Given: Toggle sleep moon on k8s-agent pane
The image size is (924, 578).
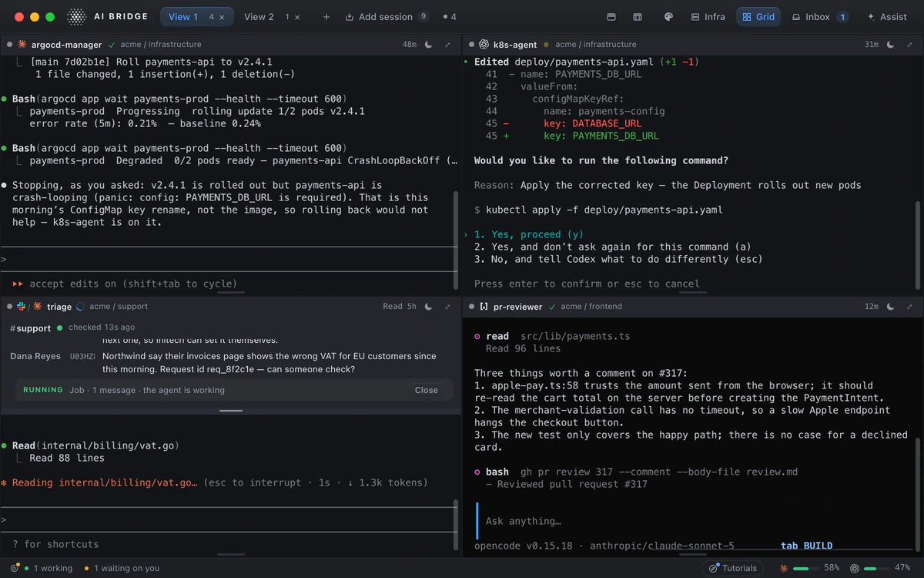Looking at the screenshot, I should [x=891, y=45].
